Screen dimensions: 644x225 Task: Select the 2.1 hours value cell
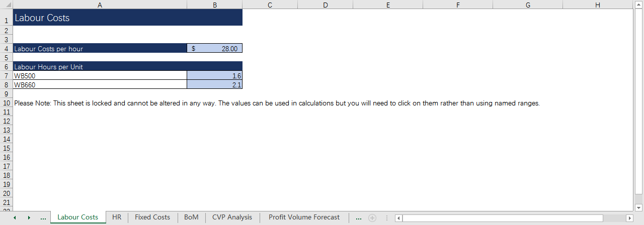coord(215,85)
